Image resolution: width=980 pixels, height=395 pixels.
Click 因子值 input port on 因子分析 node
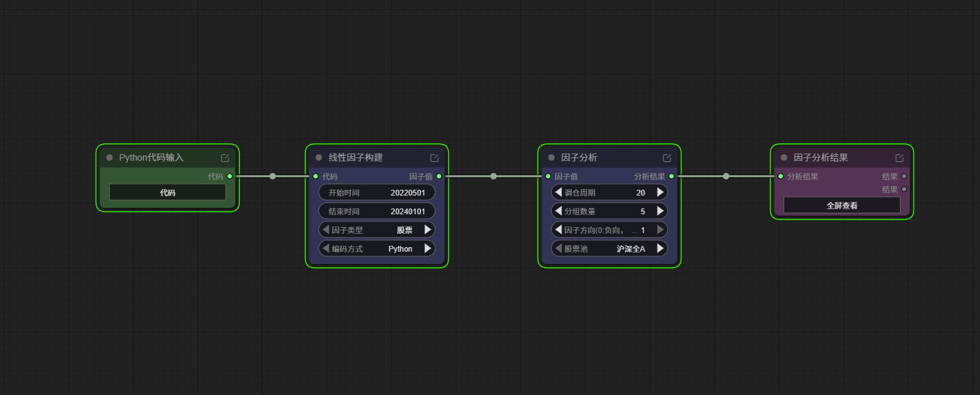[x=548, y=176]
